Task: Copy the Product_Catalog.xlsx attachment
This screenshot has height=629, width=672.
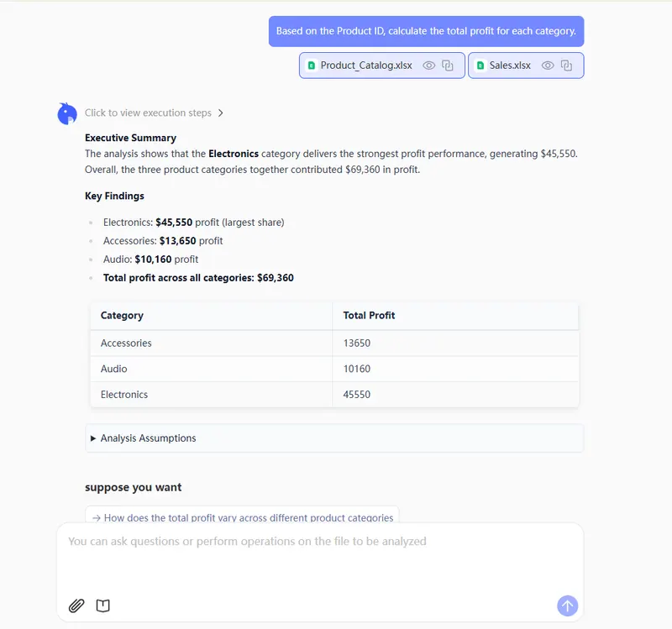Action: point(449,66)
